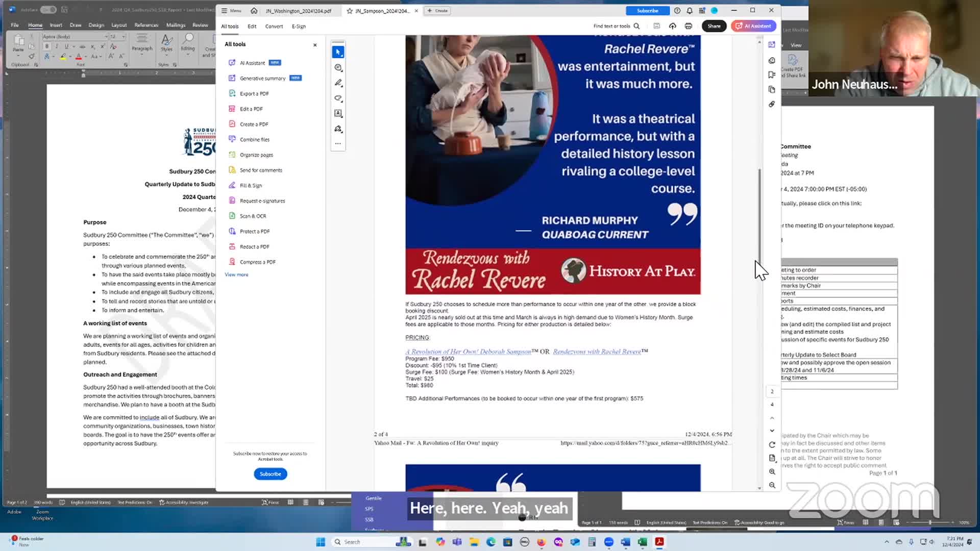Open Acrobat help question mark icon
The width and height of the screenshot is (980, 551).
click(x=677, y=11)
